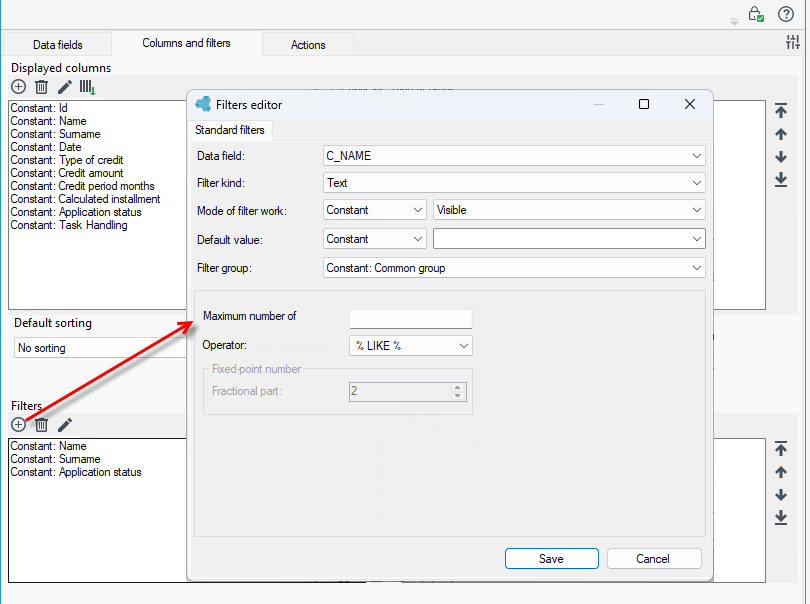Open the settings sliders icon

(792, 42)
